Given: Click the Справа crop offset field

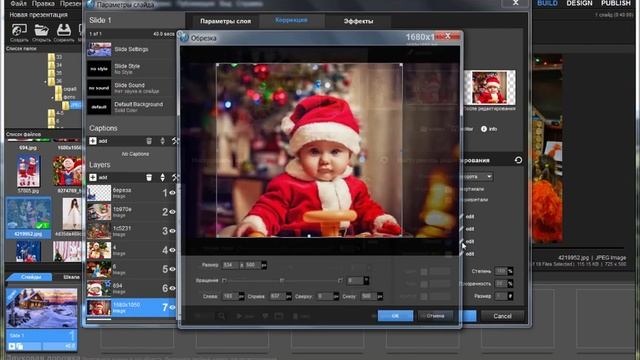Looking at the screenshot, I should click(278, 296).
